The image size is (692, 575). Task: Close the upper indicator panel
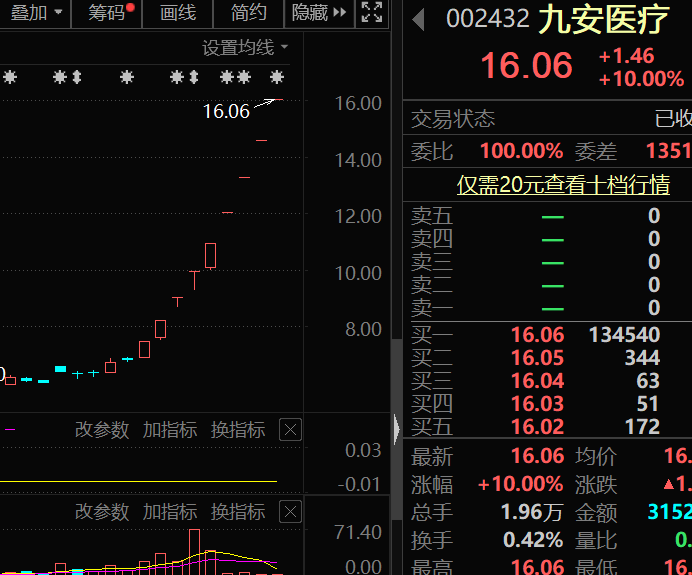[290, 429]
